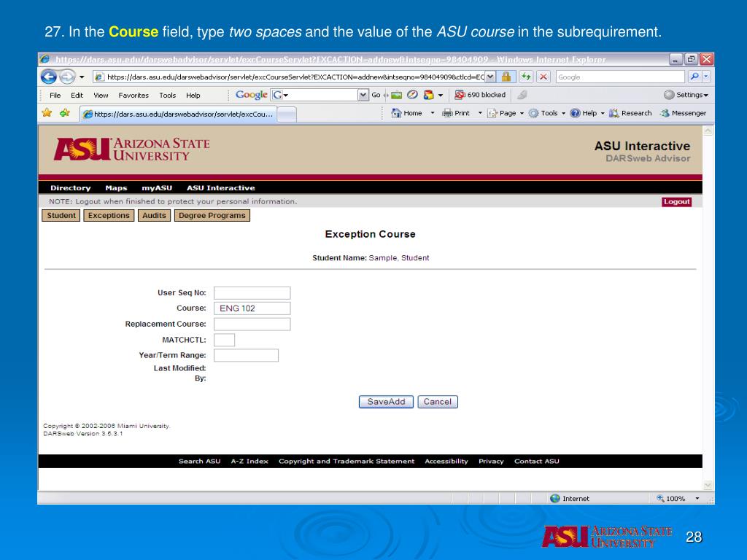Viewport: 747px width, 560px height.
Task: Click the User Seq No input field
Action: tap(252, 292)
